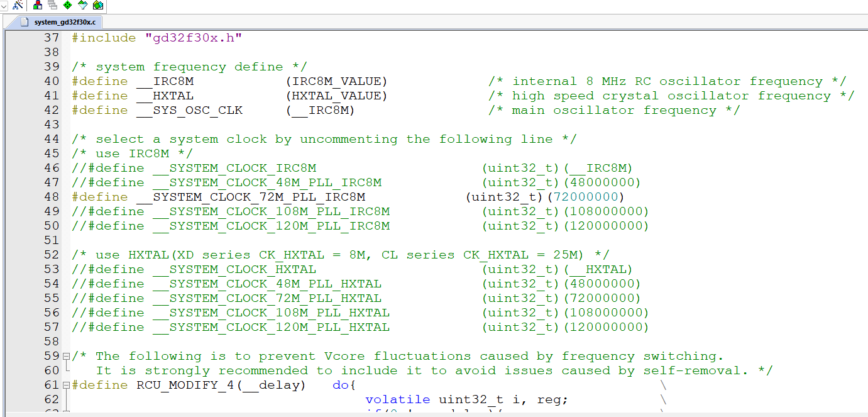Click the envelope with diamonds toolbar icon
The image size is (868, 417).
[x=97, y=5]
